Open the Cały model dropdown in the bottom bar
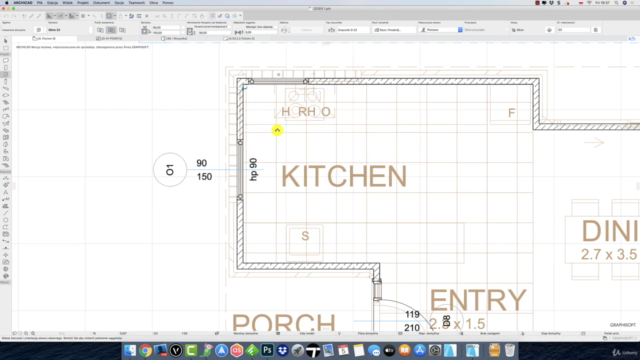 tap(307, 333)
